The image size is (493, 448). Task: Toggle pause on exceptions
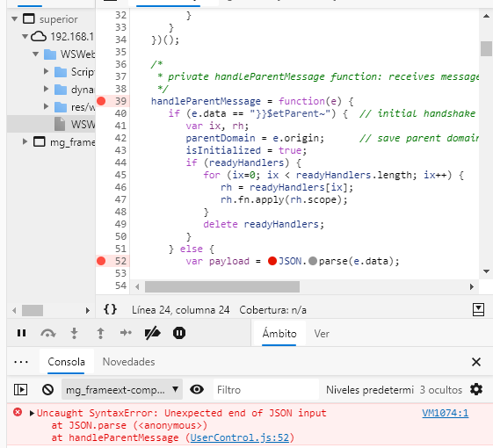[x=179, y=333]
